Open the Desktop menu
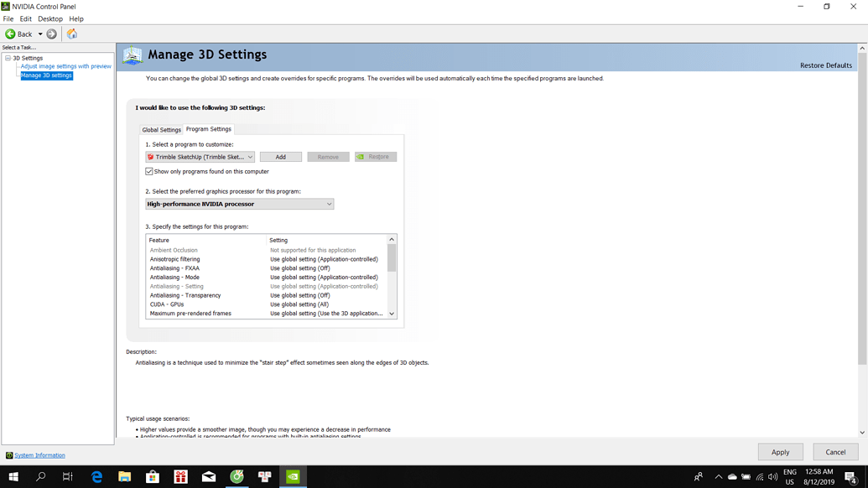868x488 pixels. (50, 18)
